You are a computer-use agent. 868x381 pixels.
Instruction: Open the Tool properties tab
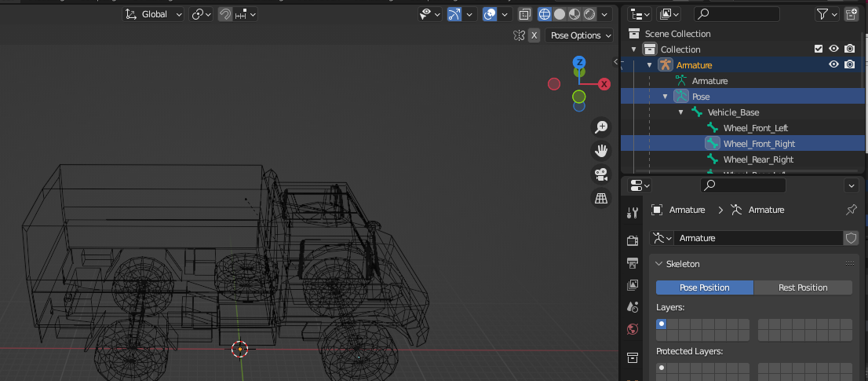633,212
